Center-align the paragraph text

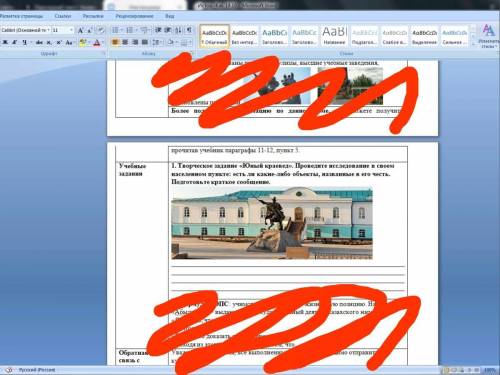coord(125,42)
